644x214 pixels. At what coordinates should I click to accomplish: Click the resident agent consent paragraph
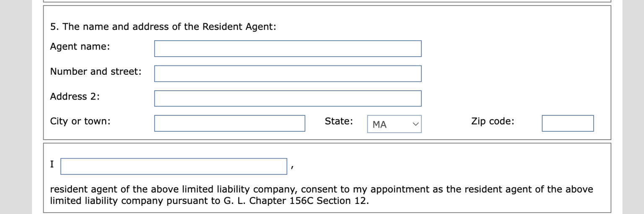[x=321, y=190]
